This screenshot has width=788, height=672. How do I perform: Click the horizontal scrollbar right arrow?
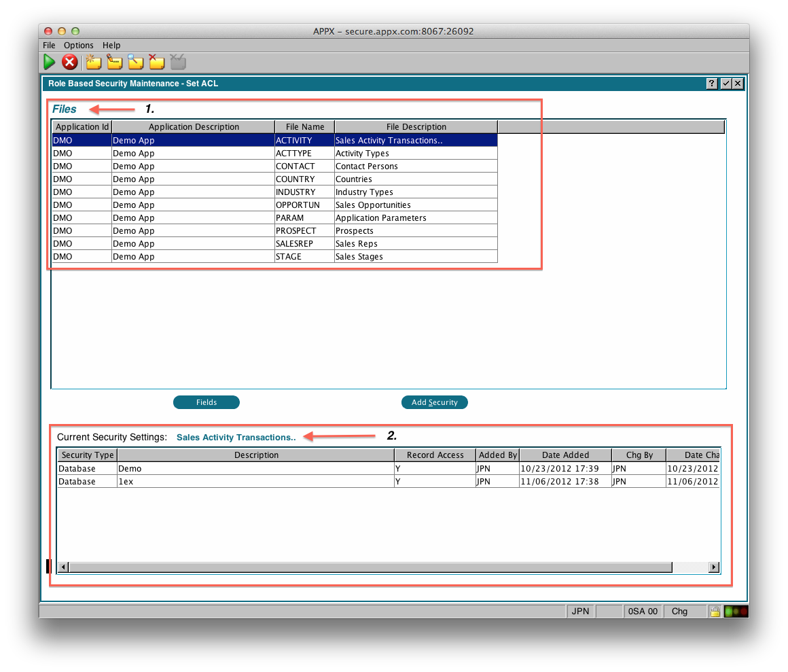tap(714, 567)
